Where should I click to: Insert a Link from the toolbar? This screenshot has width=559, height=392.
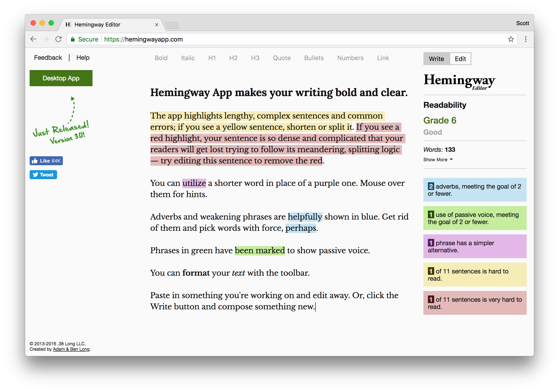click(383, 58)
